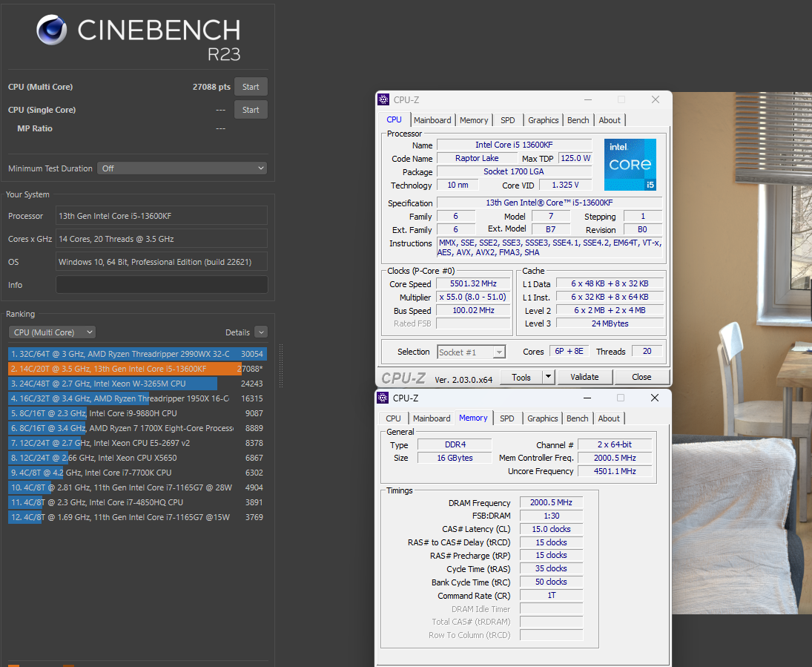Open About tab in the CPU-Z processor window
Viewport: 812px width, 667px height.
(x=610, y=120)
